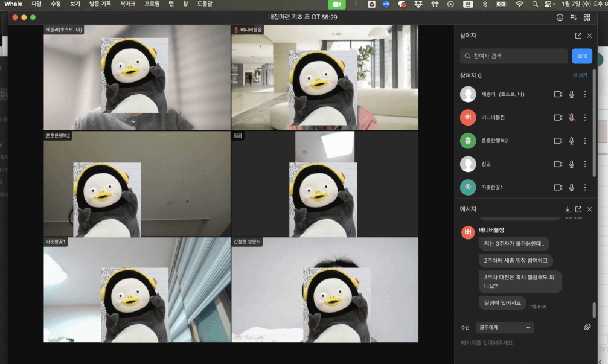Open more options for 집공 participant
This screenshot has height=364, width=608.
(584, 164)
